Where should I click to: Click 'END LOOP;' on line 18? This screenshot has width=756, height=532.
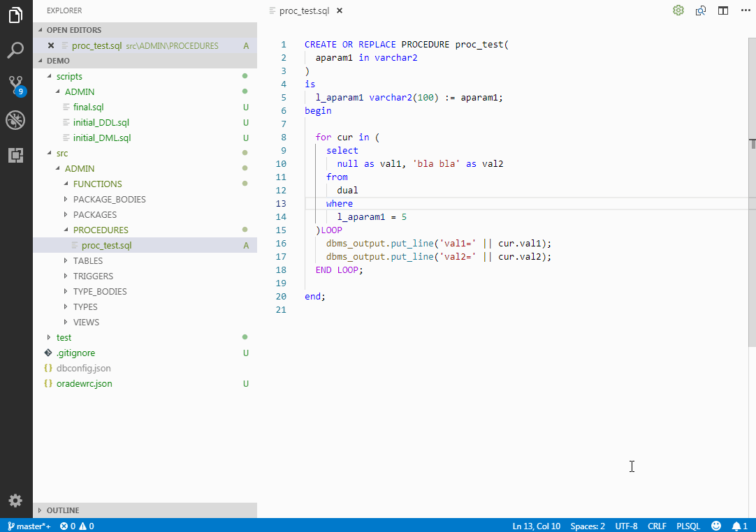pos(339,270)
